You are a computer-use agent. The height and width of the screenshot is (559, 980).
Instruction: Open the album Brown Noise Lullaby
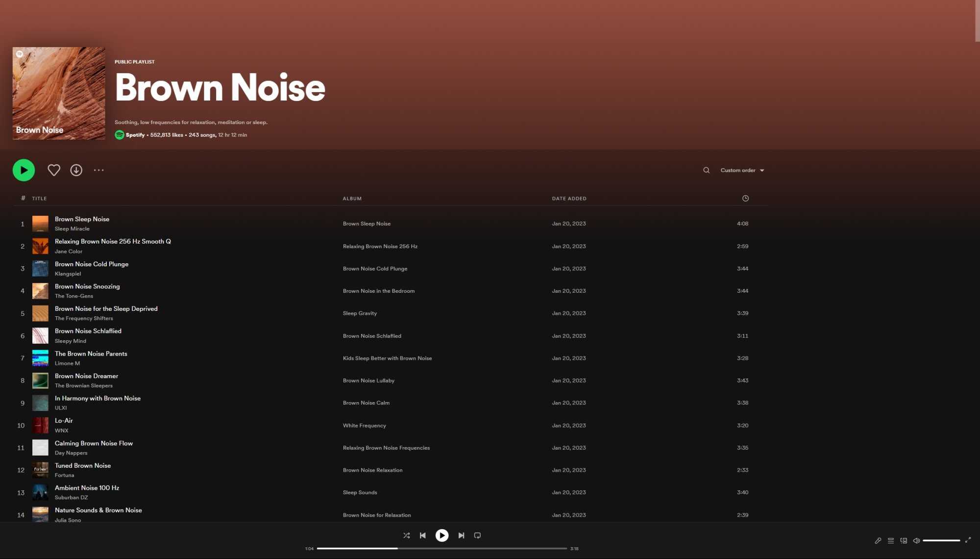tap(368, 381)
